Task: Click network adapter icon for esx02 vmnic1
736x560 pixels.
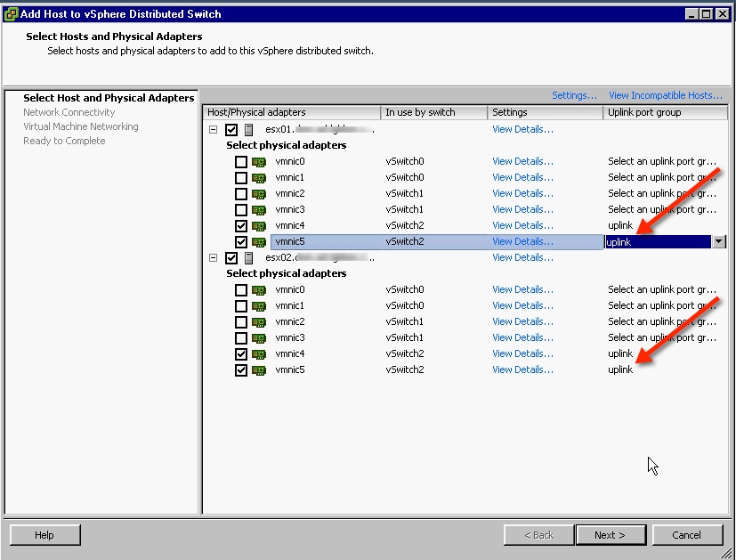Action: coord(259,306)
